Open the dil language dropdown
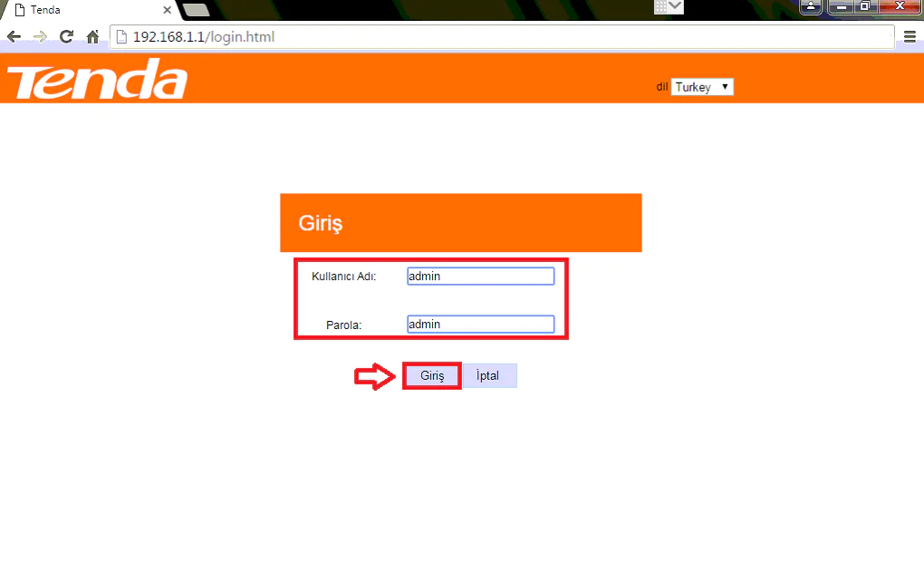Viewport: 924px width, 572px height. point(702,87)
